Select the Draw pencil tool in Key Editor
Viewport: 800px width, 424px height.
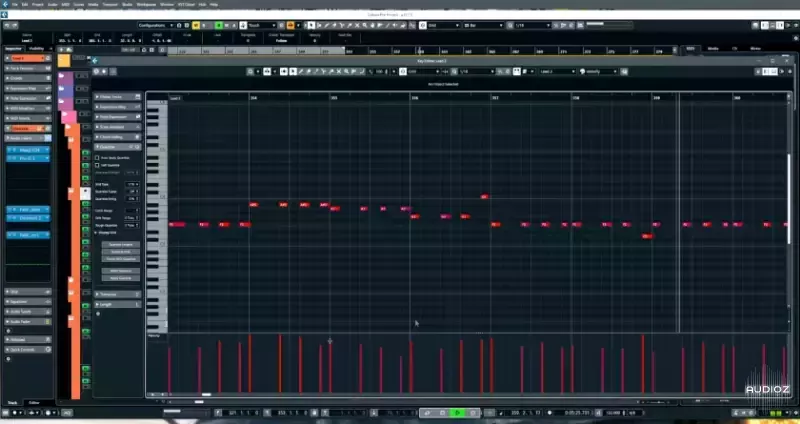coord(301,71)
